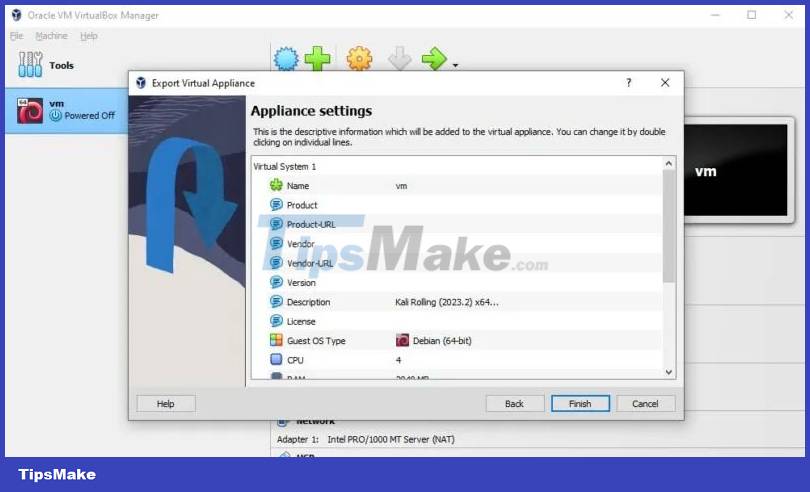Click the Start green arrow icon
810x492 pixels.
[434, 58]
